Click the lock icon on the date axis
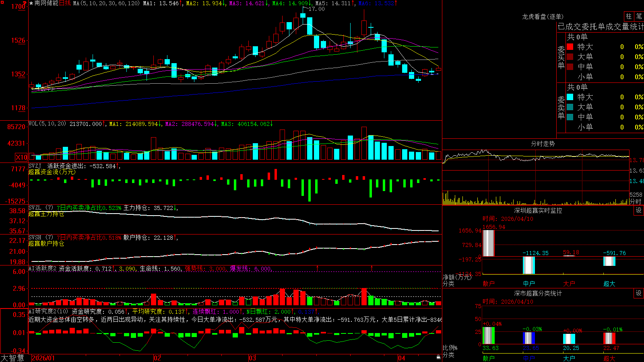644x362 pixels. tap(438, 357)
